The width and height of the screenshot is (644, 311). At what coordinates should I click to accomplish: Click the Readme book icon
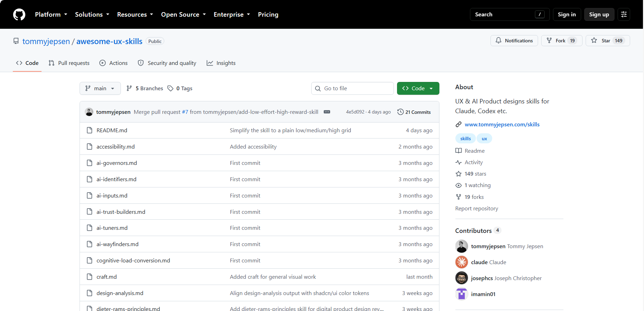[x=459, y=151]
